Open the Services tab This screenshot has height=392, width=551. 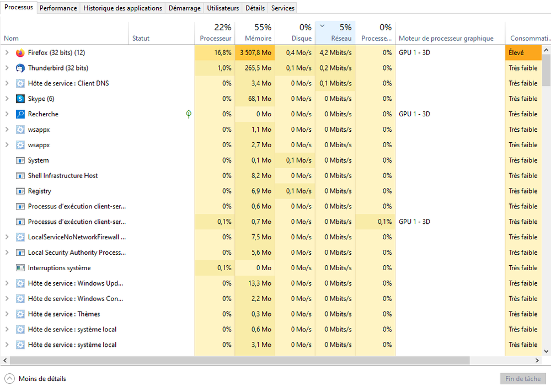click(282, 8)
